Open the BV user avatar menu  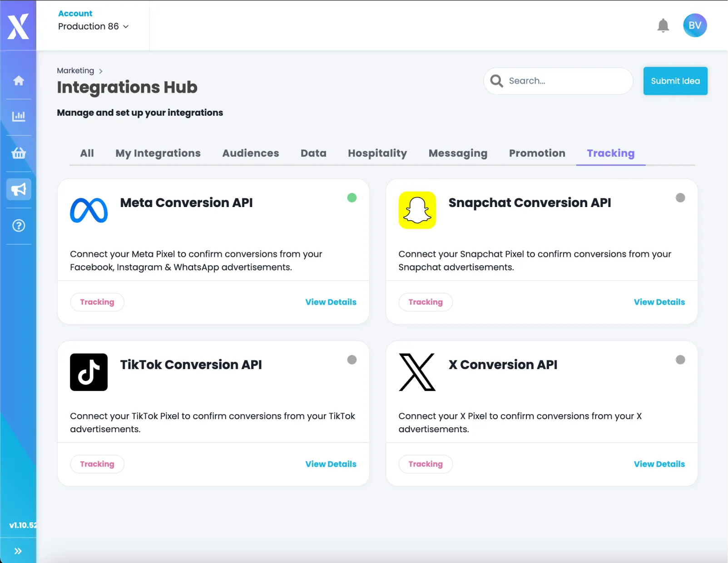pyautogui.click(x=695, y=25)
